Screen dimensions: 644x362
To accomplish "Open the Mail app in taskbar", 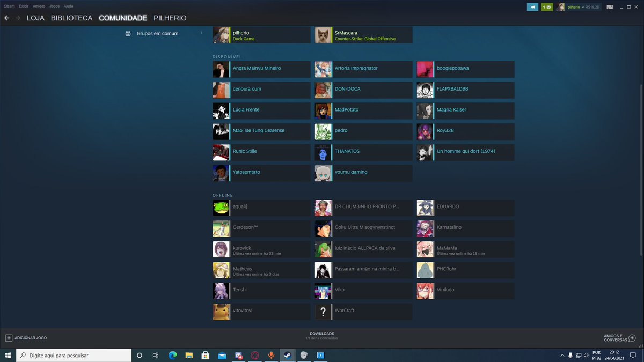I will click(222, 355).
